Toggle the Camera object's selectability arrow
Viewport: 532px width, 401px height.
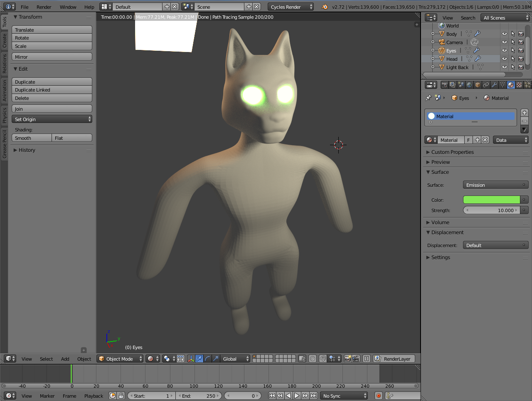coord(513,42)
